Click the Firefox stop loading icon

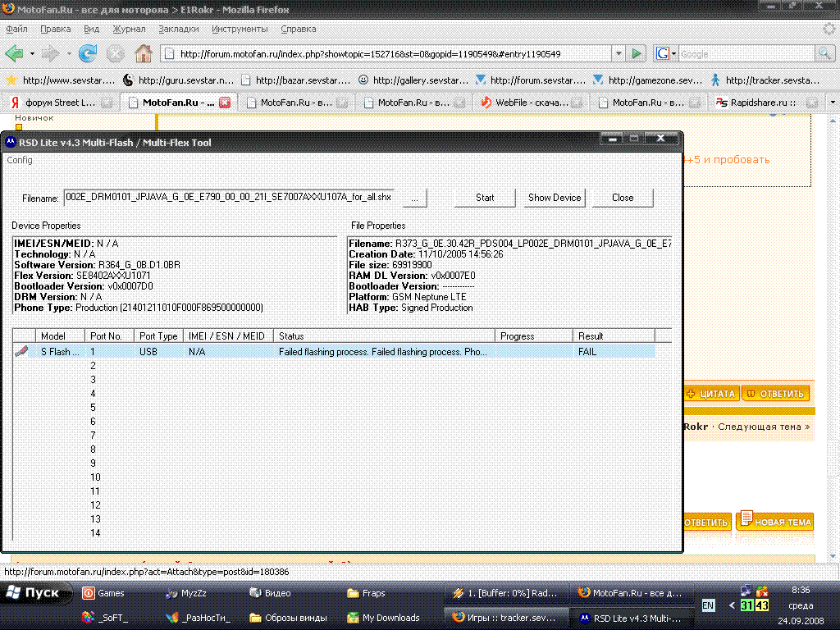point(115,53)
